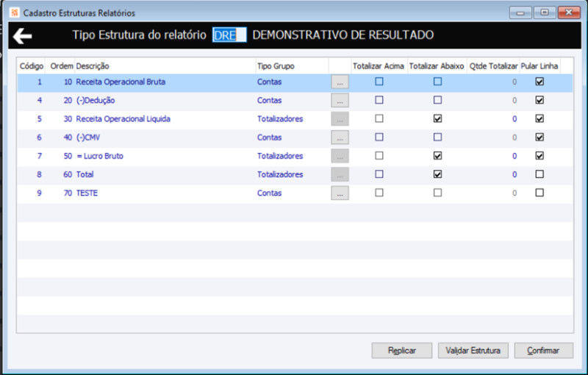588x375 pixels.
Task: Toggle Totalizar Abaixo for (-)CMV row
Action: 437,137
